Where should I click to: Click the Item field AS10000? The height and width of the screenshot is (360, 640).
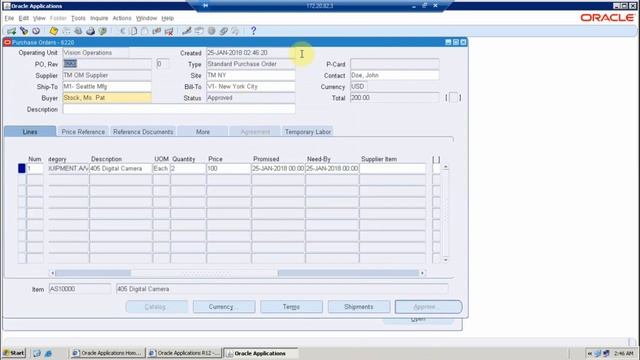coord(80,289)
